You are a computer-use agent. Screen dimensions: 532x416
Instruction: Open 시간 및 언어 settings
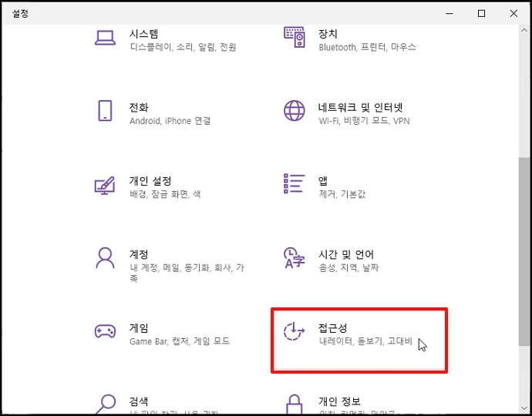346,254
